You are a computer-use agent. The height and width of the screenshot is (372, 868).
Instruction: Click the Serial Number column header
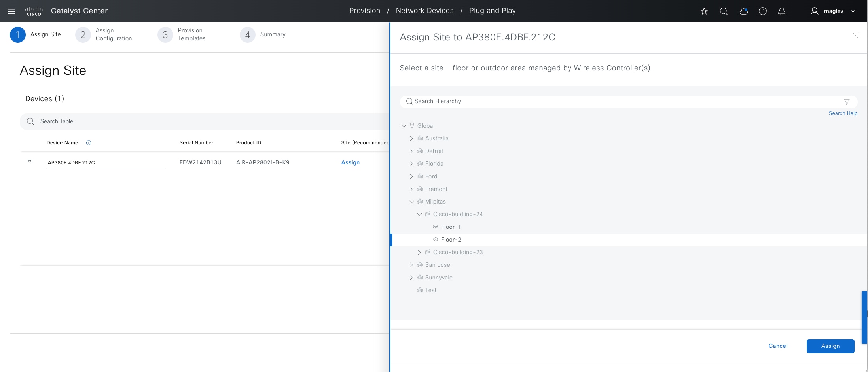(x=196, y=143)
